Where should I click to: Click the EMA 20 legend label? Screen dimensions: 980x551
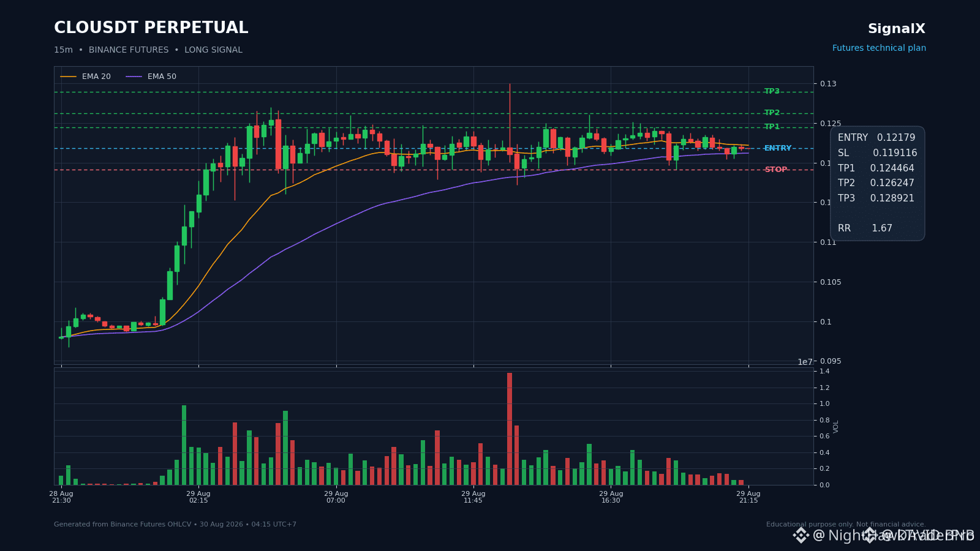96,77
